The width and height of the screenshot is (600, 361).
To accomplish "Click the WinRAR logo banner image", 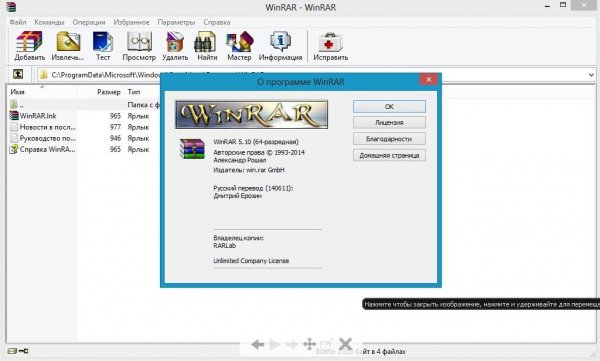I will pos(251,114).
